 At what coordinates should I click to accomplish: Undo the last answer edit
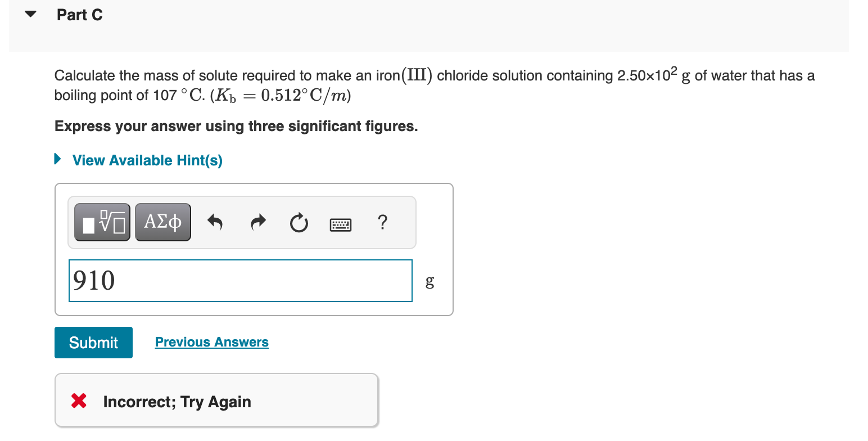pos(215,222)
